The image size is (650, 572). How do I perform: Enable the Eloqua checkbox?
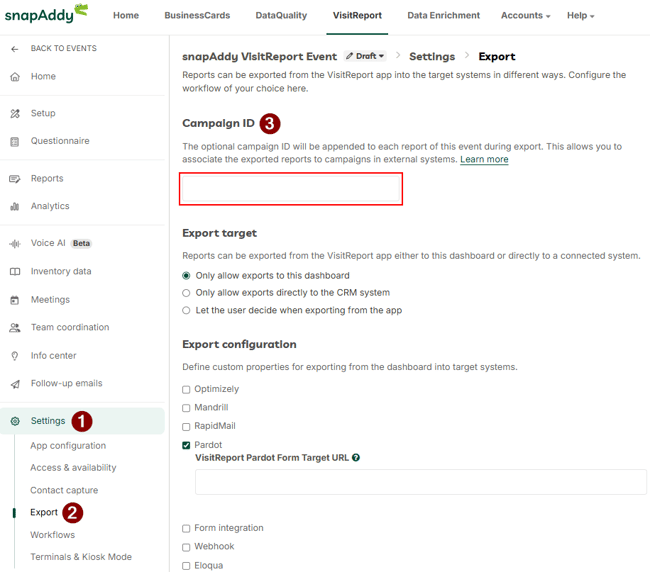(186, 566)
